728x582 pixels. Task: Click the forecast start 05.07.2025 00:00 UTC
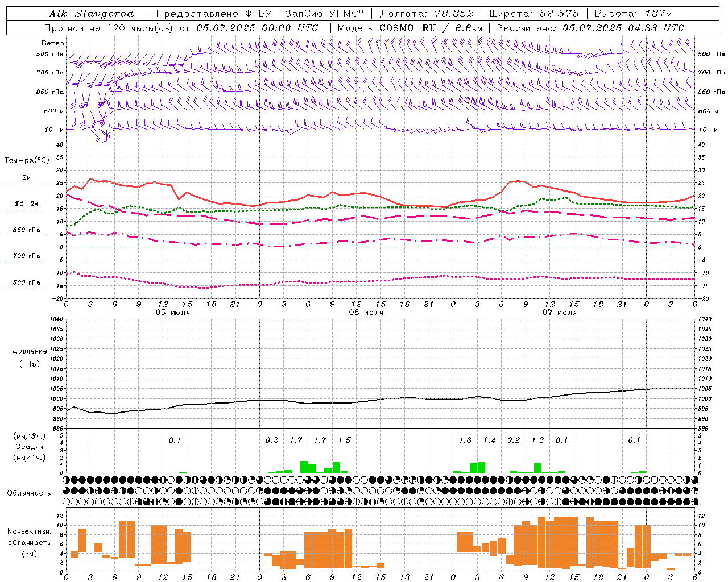click(x=258, y=28)
